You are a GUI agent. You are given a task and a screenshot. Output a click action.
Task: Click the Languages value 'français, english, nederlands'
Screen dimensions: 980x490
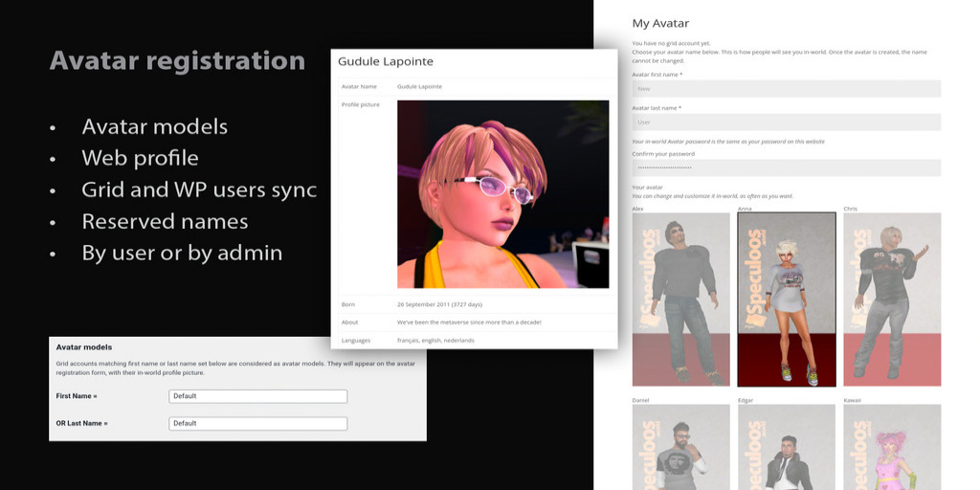435,341
